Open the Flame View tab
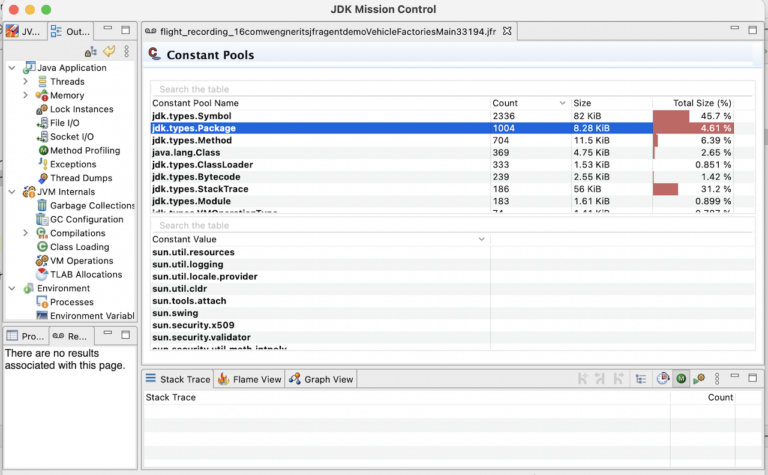The height and width of the screenshot is (475, 768). (249, 379)
